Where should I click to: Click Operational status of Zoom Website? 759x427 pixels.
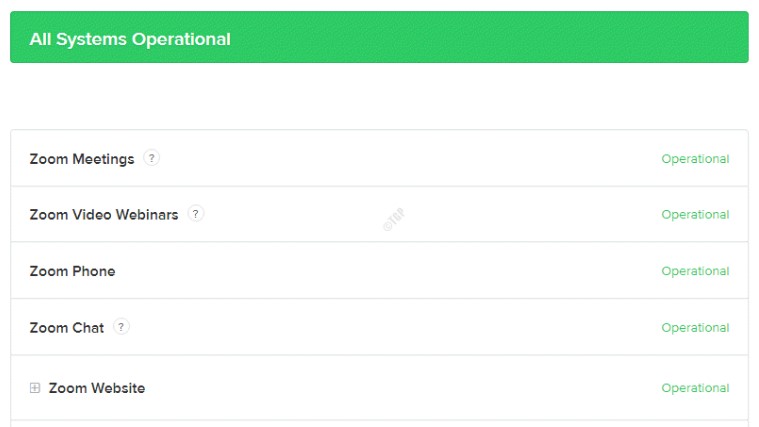(695, 388)
